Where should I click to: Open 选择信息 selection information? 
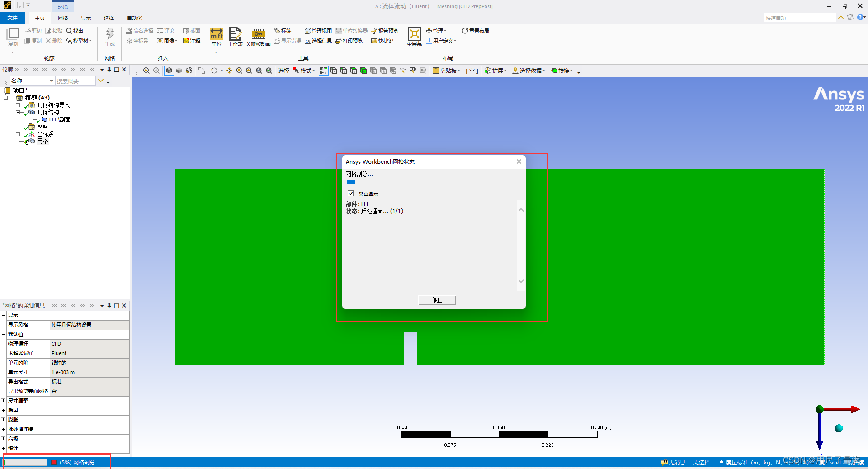[318, 41]
